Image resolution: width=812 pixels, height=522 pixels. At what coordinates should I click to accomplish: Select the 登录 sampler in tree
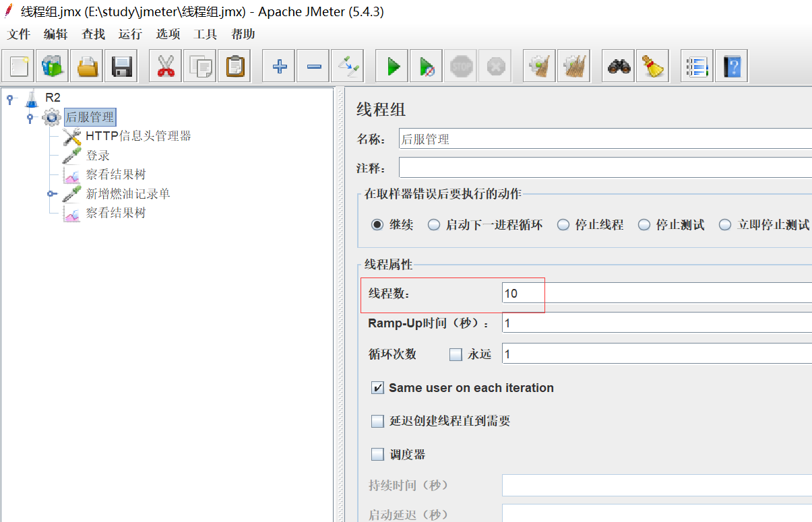(98, 156)
